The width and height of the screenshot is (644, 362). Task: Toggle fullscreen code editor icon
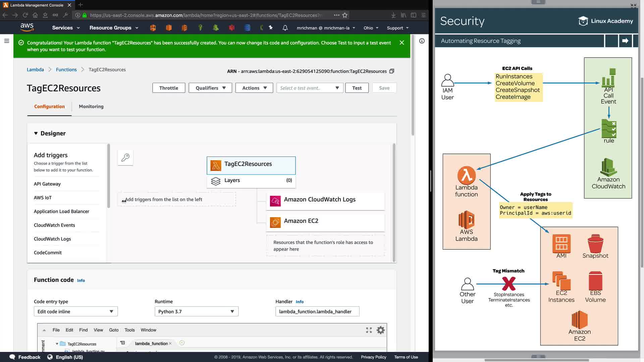369,330
